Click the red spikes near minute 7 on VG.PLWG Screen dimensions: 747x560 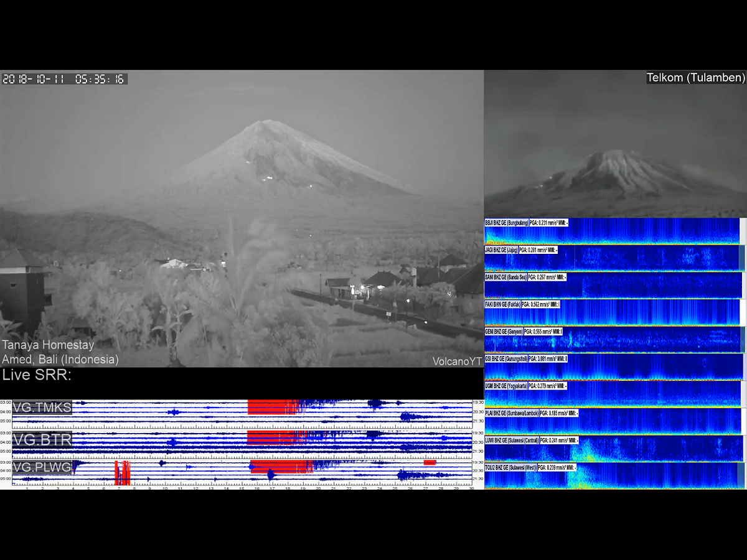[x=122, y=473]
